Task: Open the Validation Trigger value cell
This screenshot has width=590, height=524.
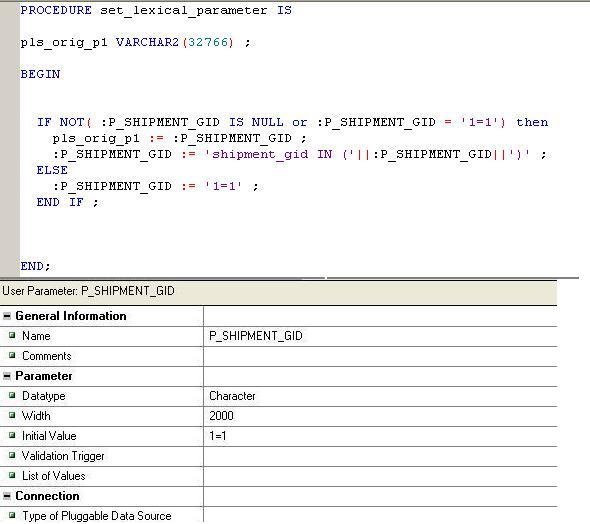Action: (380, 456)
